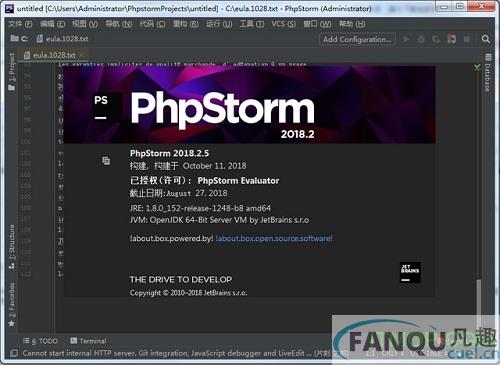500x365 pixels.
Task: Click the green inspection checkmark indicator in editor
Action: click(x=477, y=67)
